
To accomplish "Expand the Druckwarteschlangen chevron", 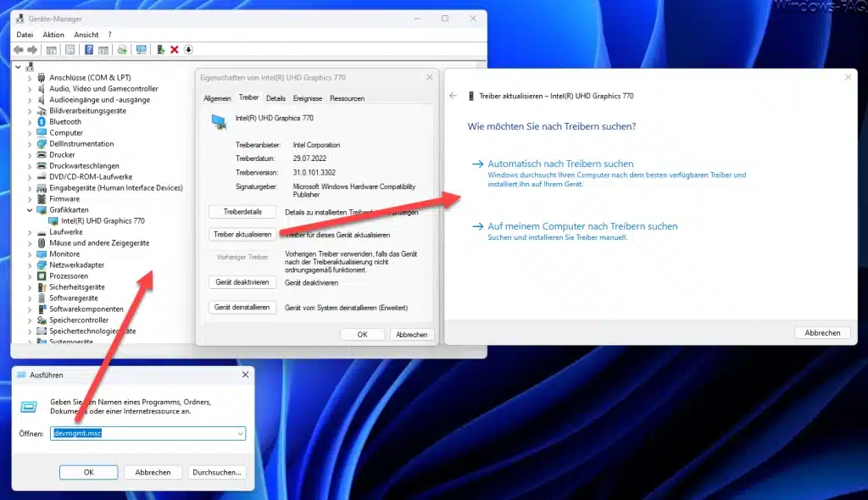I will pos(30,166).
